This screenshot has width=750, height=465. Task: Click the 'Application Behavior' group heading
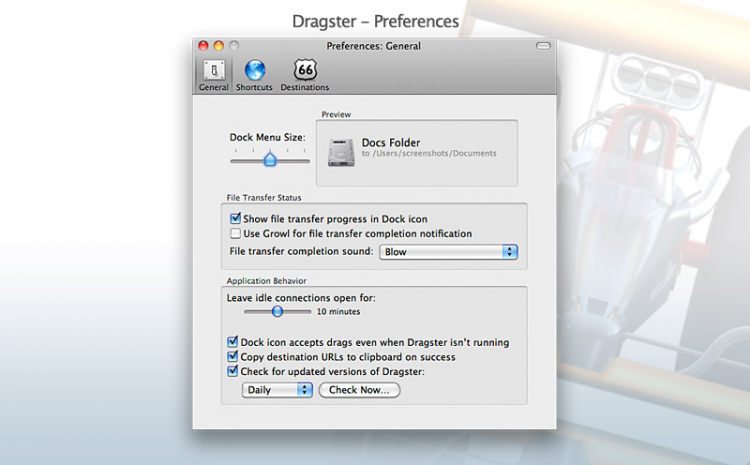tap(266, 281)
